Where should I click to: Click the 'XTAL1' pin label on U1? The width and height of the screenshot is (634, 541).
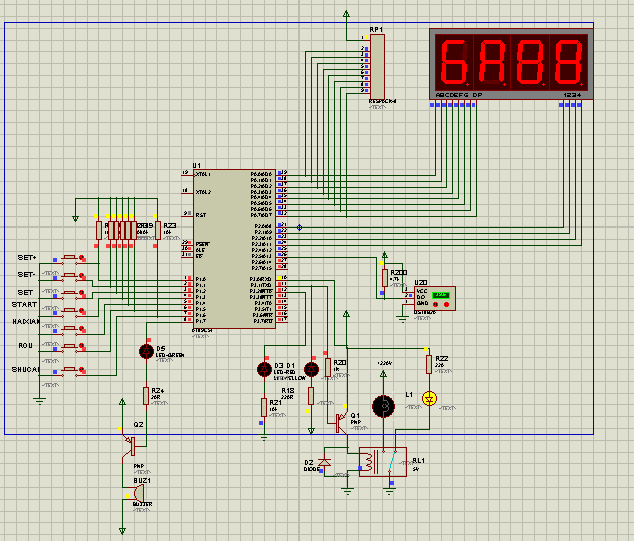click(x=203, y=174)
